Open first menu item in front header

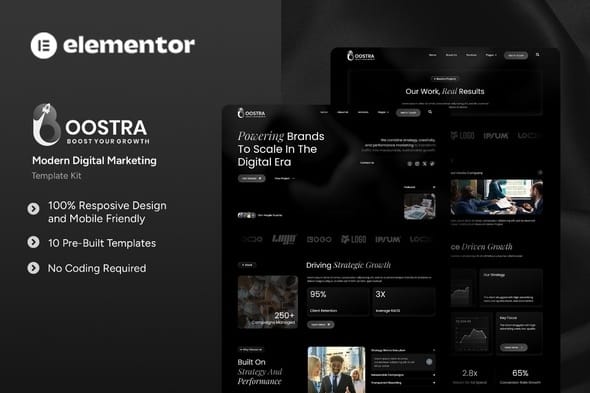(324, 112)
